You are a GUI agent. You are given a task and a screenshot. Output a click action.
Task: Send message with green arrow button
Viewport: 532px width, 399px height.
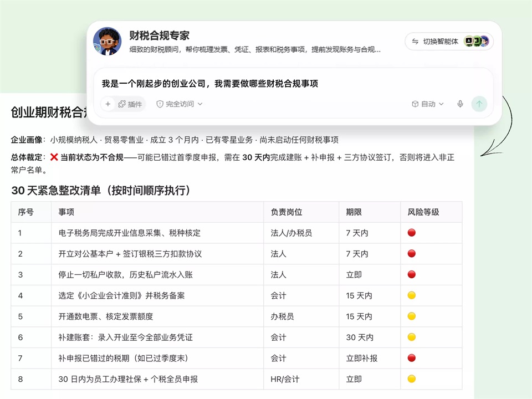click(x=479, y=104)
